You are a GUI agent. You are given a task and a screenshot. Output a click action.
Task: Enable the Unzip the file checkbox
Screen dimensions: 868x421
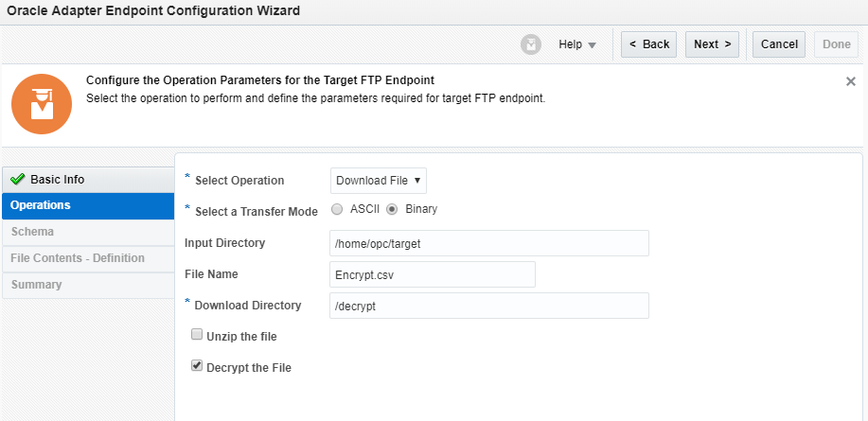click(197, 335)
